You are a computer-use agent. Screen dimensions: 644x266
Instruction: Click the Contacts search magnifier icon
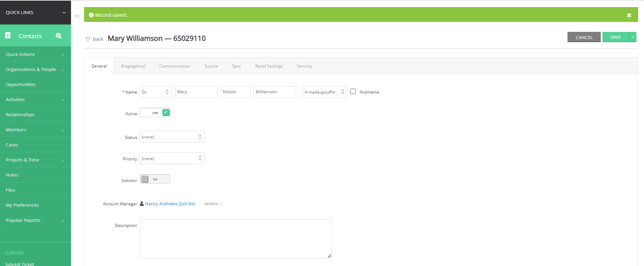click(59, 36)
